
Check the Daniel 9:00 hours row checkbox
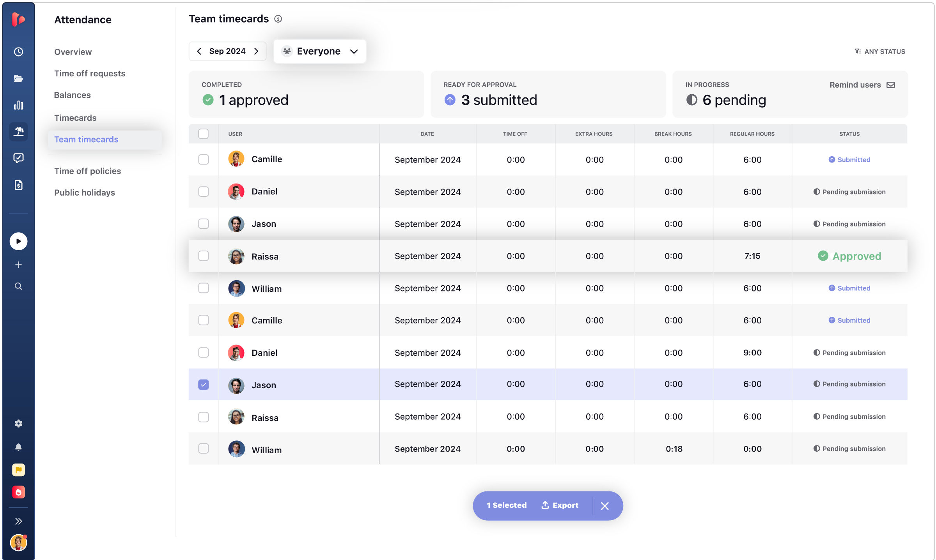204,352
